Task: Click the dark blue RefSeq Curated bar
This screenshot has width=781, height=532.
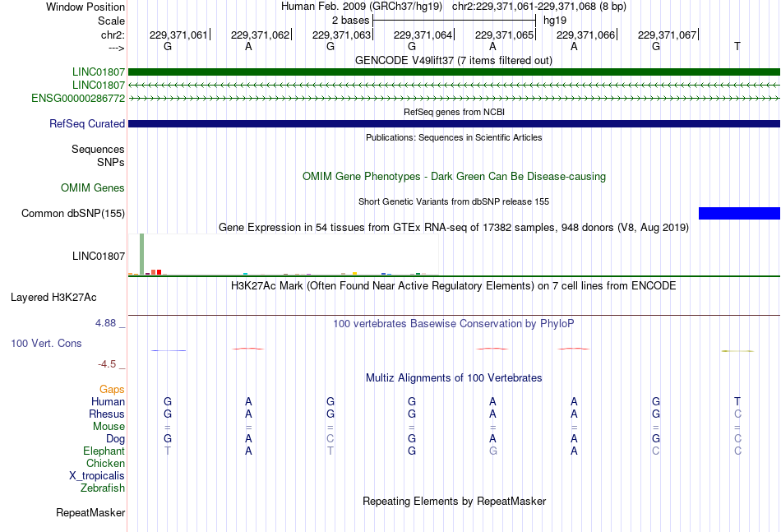Action: click(454, 123)
